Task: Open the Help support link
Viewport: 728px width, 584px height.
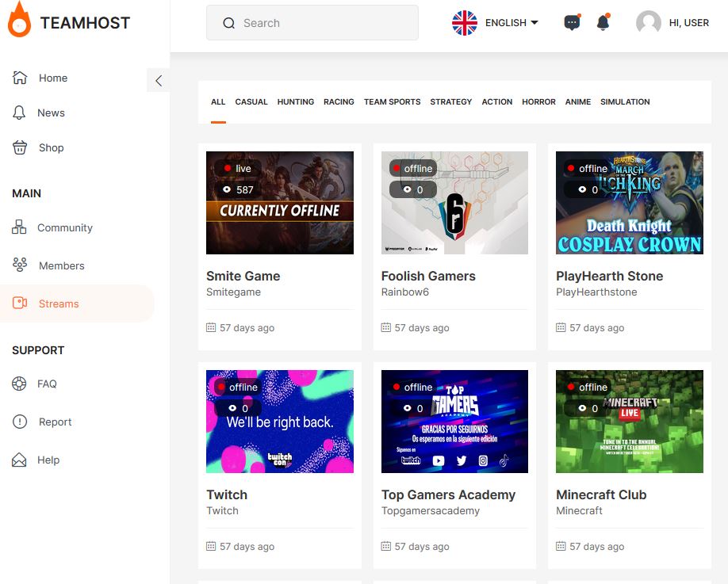Action: (x=48, y=460)
